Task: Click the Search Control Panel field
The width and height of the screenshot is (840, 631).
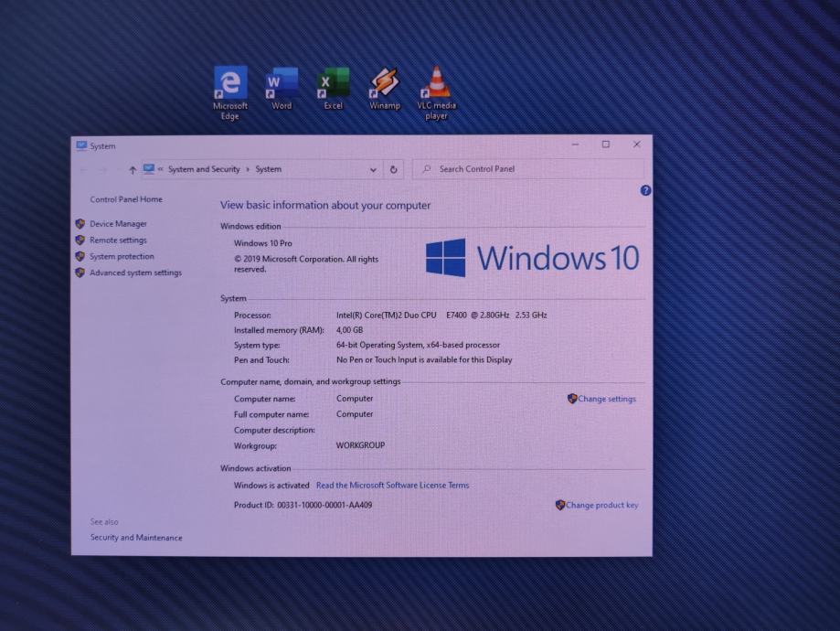Action: click(x=528, y=169)
